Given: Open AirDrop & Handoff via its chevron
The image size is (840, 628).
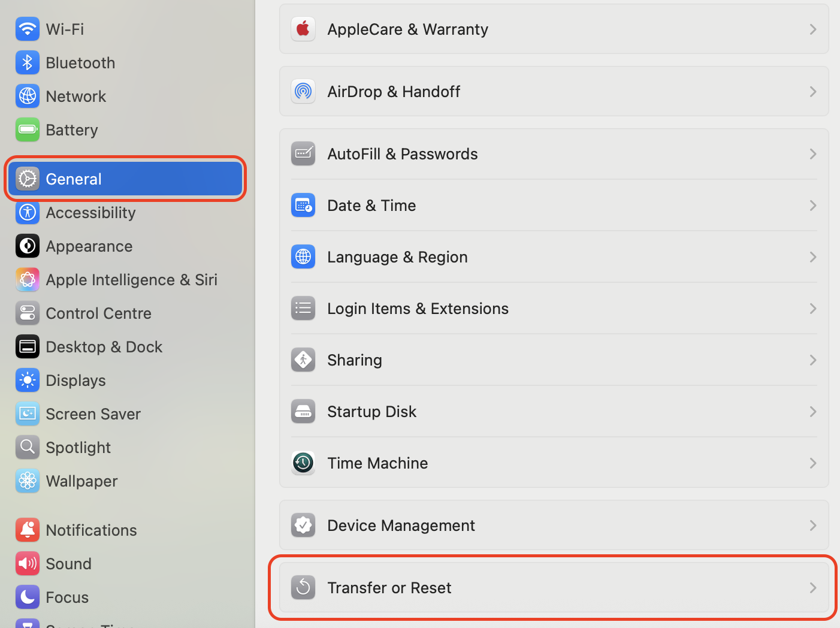Looking at the screenshot, I should (813, 91).
